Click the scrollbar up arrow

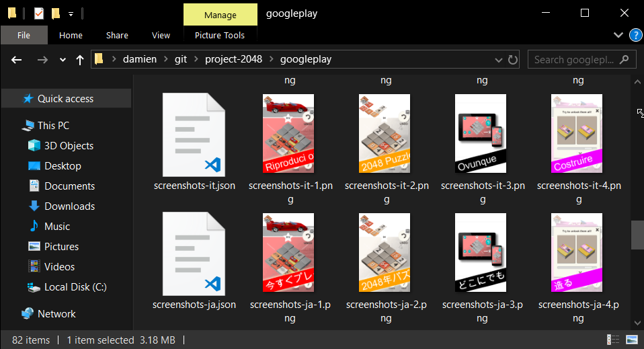(637, 82)
